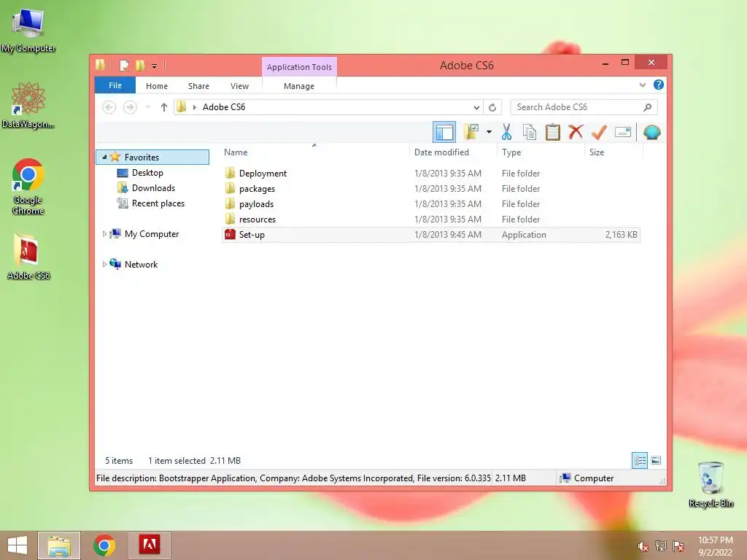Open folder options toolbar icon
The image size is (747, 560).
click(471, 132)
